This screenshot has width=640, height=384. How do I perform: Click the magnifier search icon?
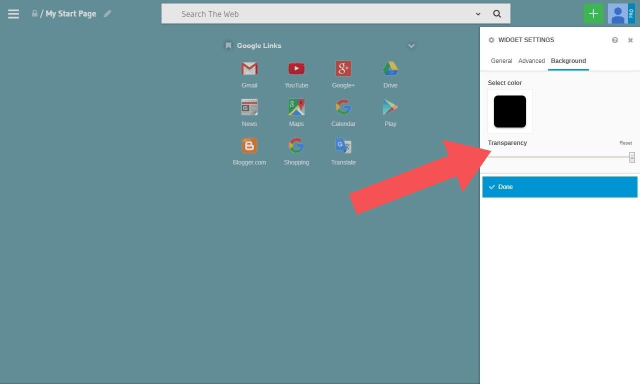[x=497, y=14]
